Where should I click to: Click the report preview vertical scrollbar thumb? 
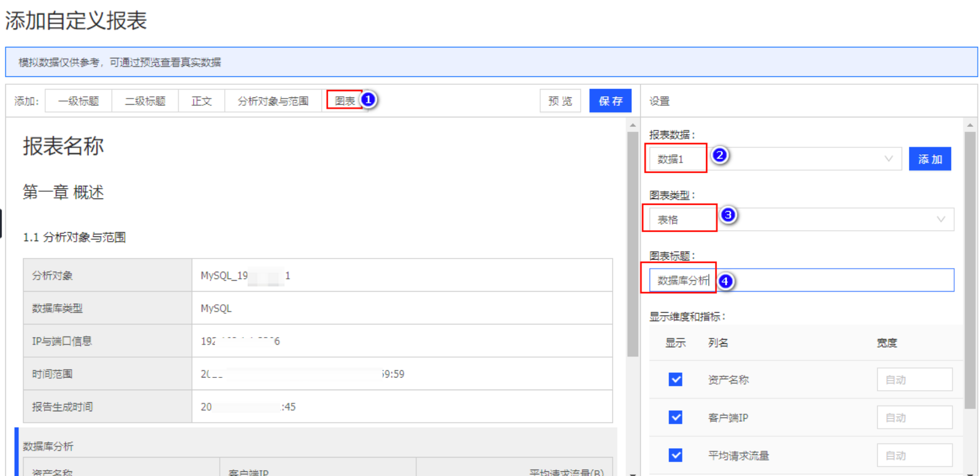coord(633,244)
